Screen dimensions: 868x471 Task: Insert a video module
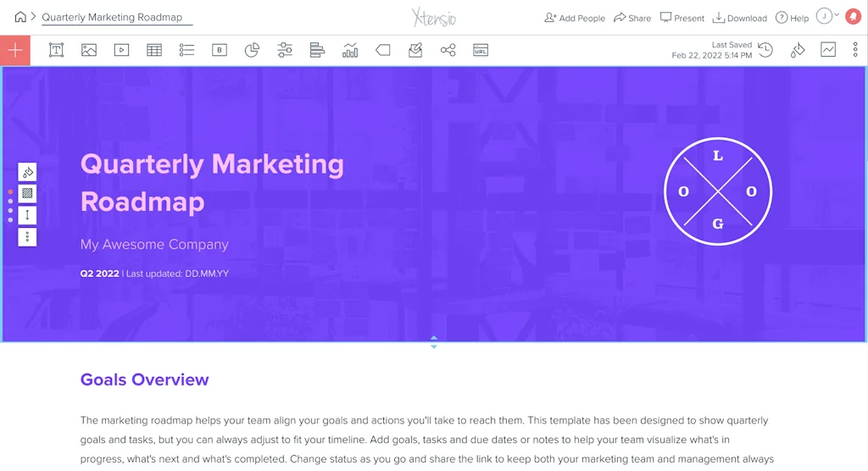(121, 51)
